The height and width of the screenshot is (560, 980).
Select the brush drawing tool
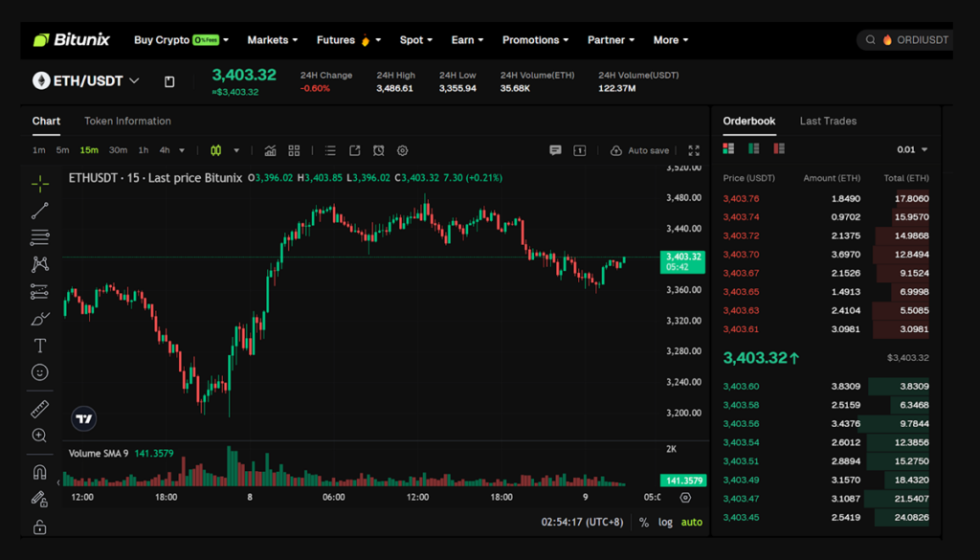coord(39,319)
